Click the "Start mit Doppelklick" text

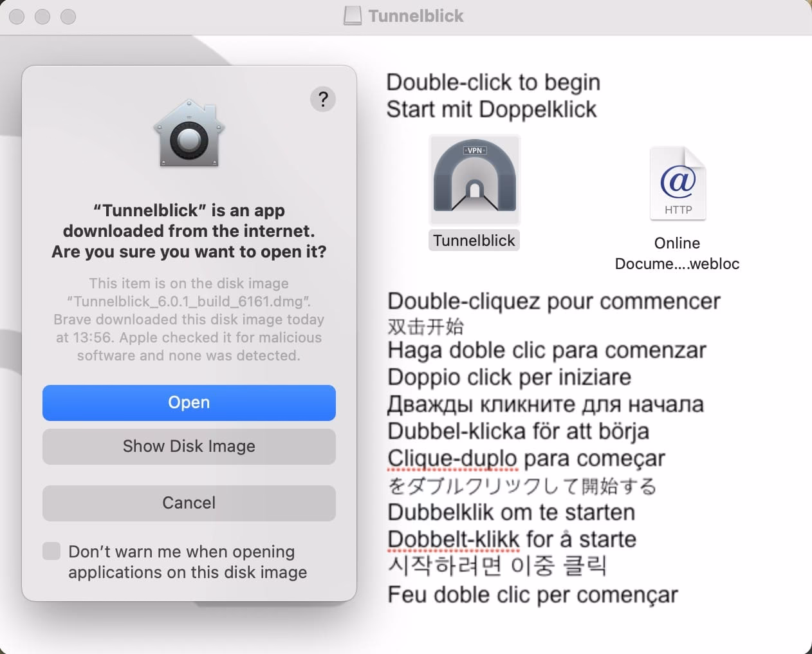click(492, 109)
